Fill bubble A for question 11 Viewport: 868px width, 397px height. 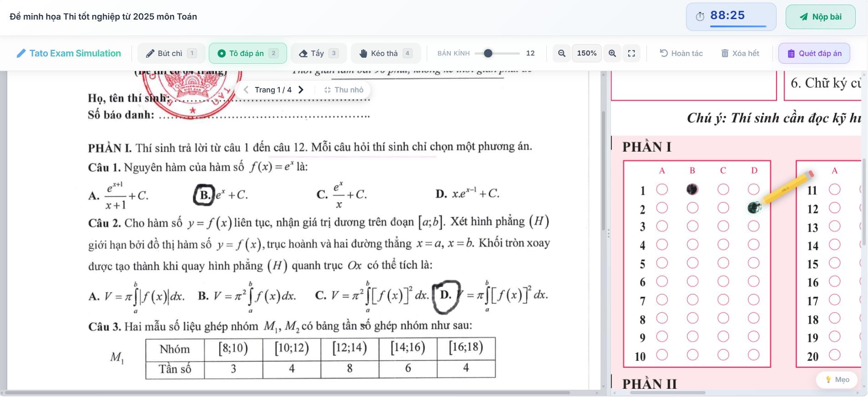point(835,189)
